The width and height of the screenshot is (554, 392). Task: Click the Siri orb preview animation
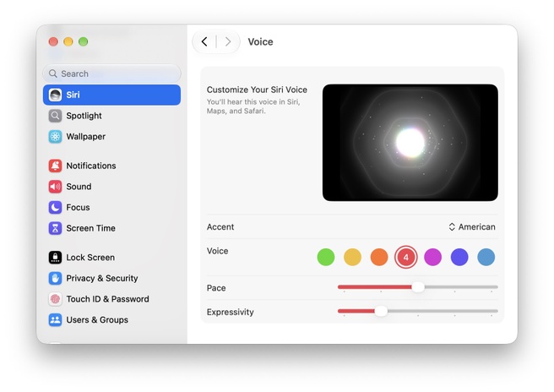[x=410, y=143]
